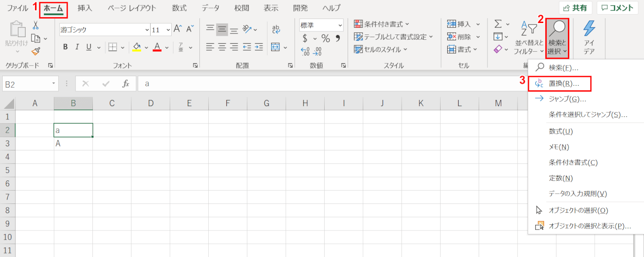The width and height of the screenshot is (644, 257).
Task: Click the Cut scissors icon
Action: [x=36, y=25]
